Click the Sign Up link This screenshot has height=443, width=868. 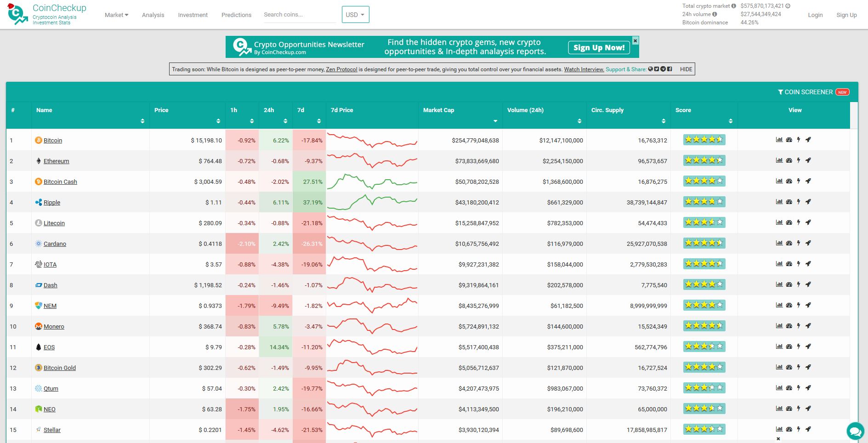[x=846, y=15]
